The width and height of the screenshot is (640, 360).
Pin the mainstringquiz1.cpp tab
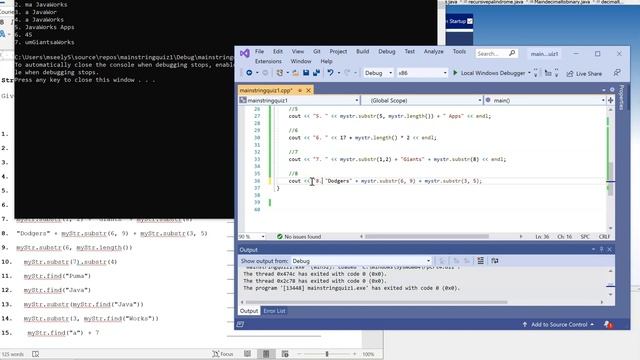tap(300, 90)
